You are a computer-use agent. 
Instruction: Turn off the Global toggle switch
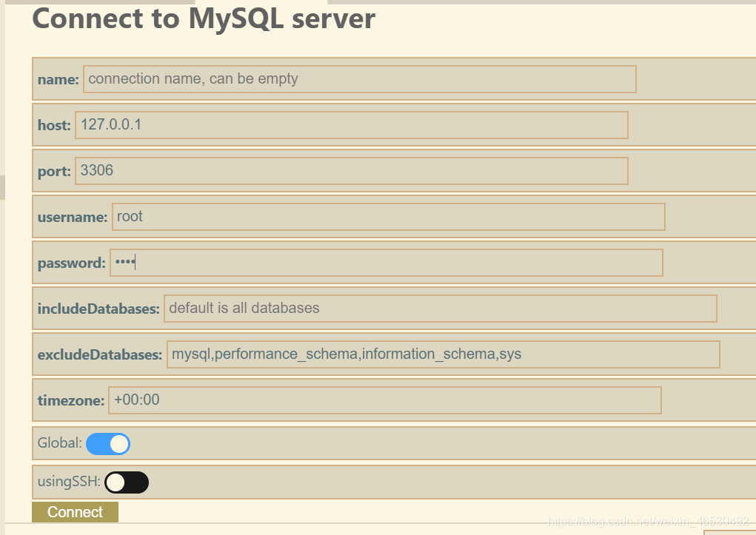pyautogui.click(x=108, y=444)
